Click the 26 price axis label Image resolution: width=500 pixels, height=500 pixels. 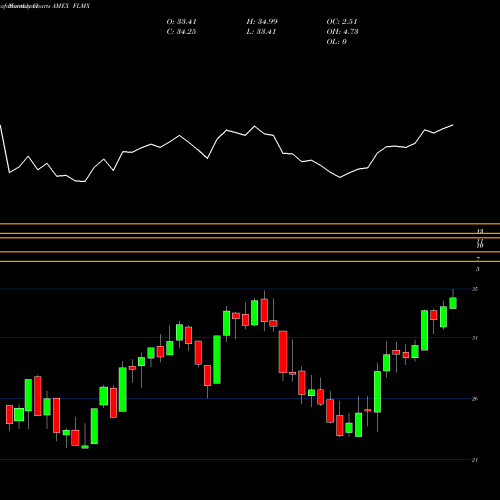click(x=475, y=399)
